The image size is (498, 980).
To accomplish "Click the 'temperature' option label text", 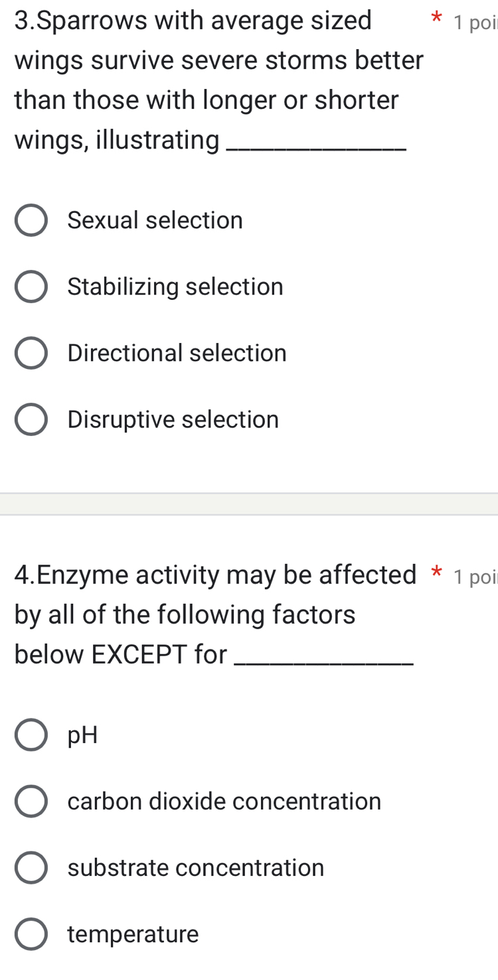I will click(133, 934).
